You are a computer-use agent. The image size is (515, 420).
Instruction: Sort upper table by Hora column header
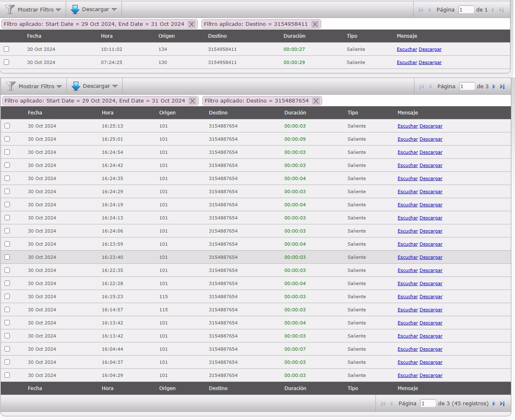(107, 36)
